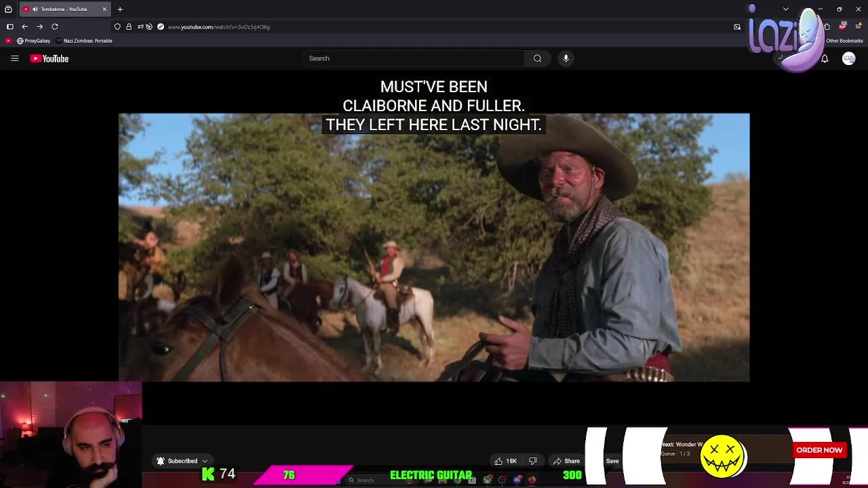Click the address bar URL
Image resolution: width=868 pixels, height=488 pixels.
click(x=219, y=27)
